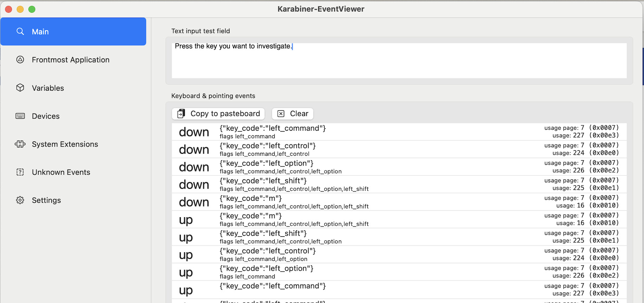
Task: Clear the keyboard events list
Action: (x=293, y=114)
